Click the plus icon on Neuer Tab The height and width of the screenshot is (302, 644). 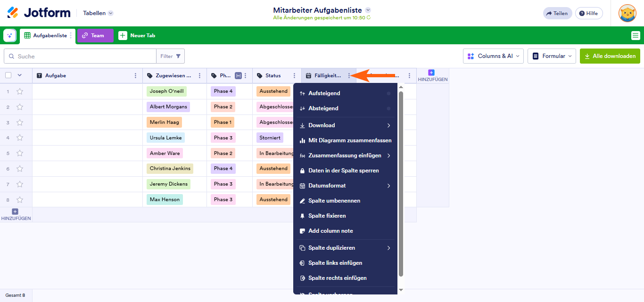click(x=123, y=35)
